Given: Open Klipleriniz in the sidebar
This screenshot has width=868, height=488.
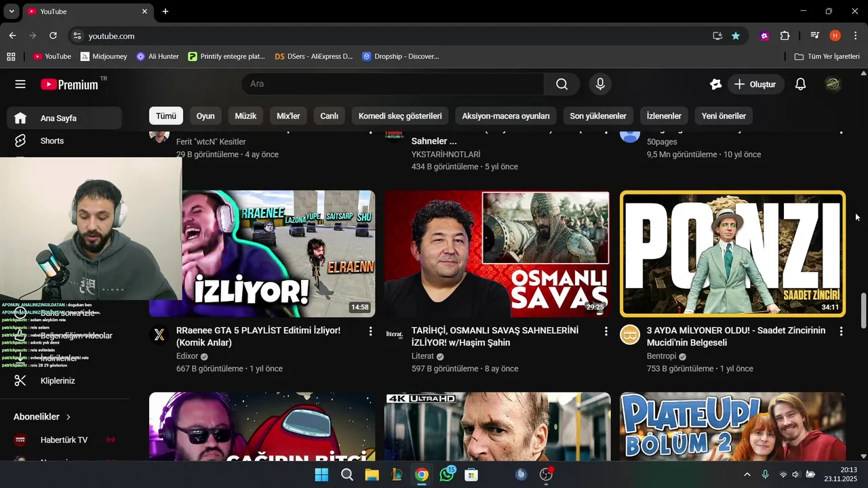Looking at the screenshot, I should click(65, 381).
